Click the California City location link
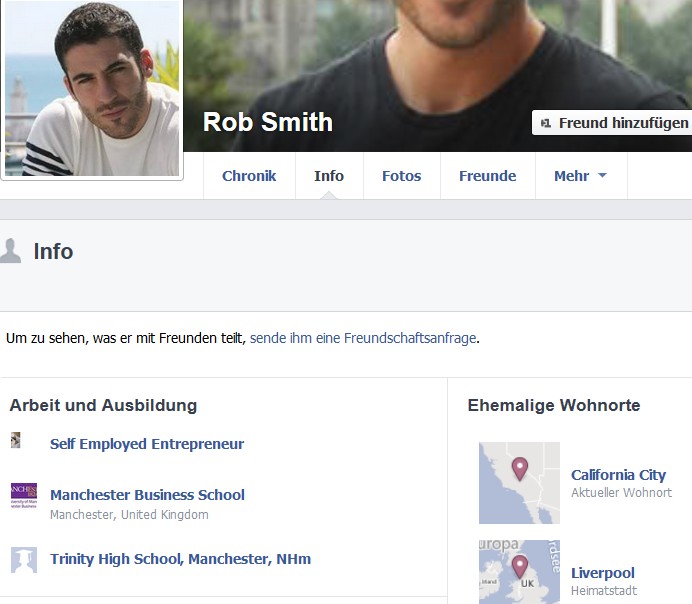This screenshot has width=692, height=604. 618,475
